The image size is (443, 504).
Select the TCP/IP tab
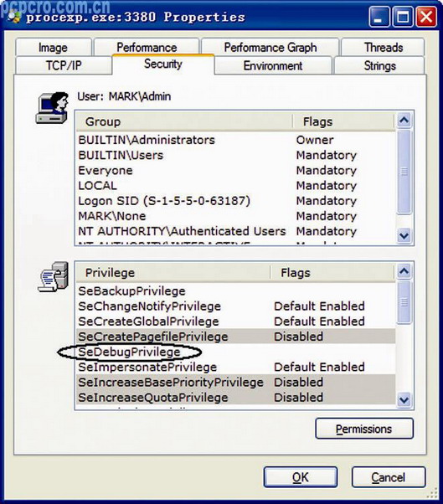coord(64,65)
